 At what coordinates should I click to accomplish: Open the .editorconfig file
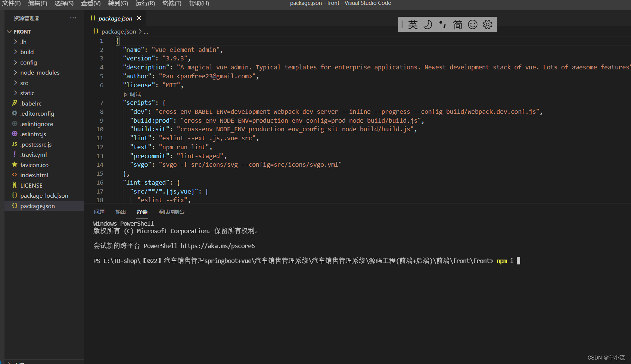45,113
